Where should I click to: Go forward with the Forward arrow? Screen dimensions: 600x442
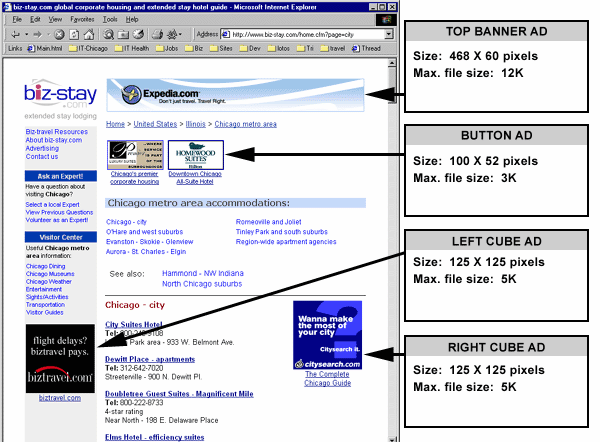tap(38, 35)
